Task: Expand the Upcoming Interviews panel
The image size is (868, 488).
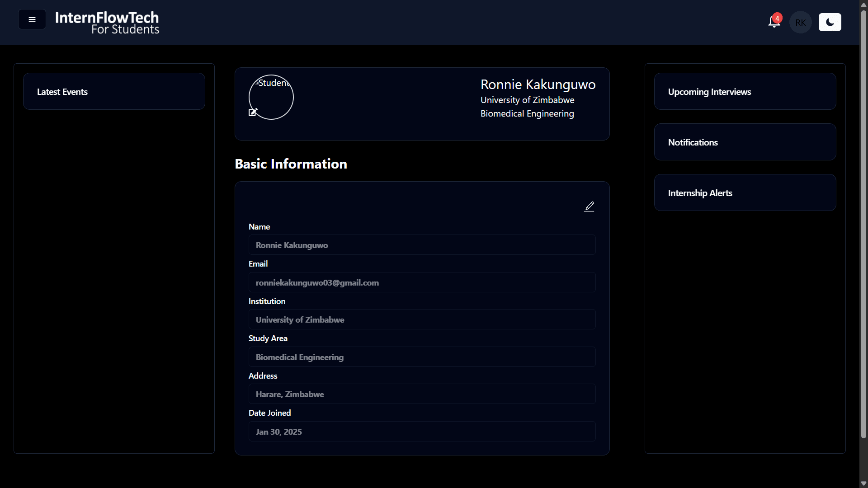Action: click(745, 92)
